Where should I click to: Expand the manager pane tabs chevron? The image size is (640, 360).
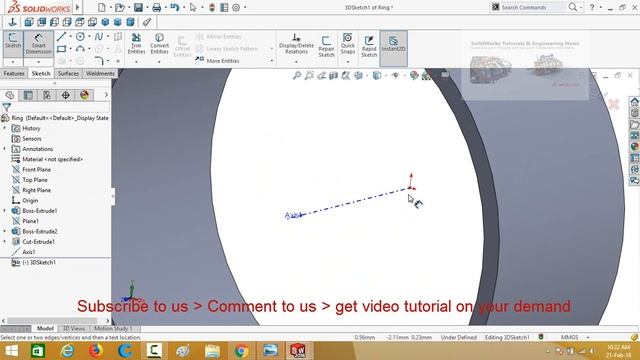click(x=106, y=95)
